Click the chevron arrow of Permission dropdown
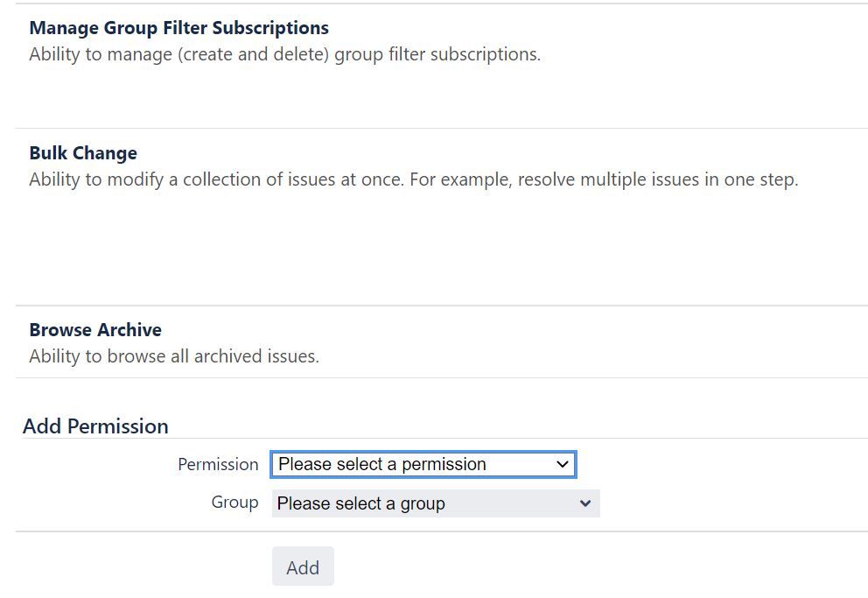 pyautogui.click(x=563, y=464)
